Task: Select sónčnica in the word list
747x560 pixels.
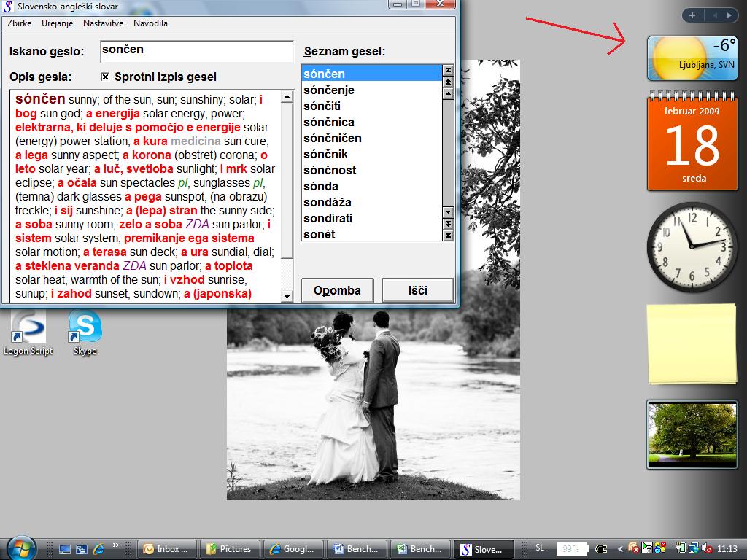Action: click(x=329, y=122)
